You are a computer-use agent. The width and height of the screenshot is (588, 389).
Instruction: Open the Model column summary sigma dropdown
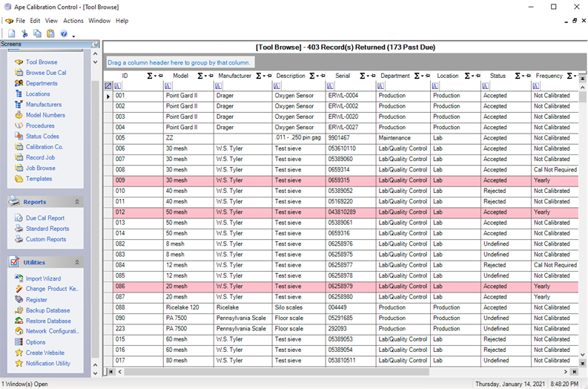pos(202,76)
